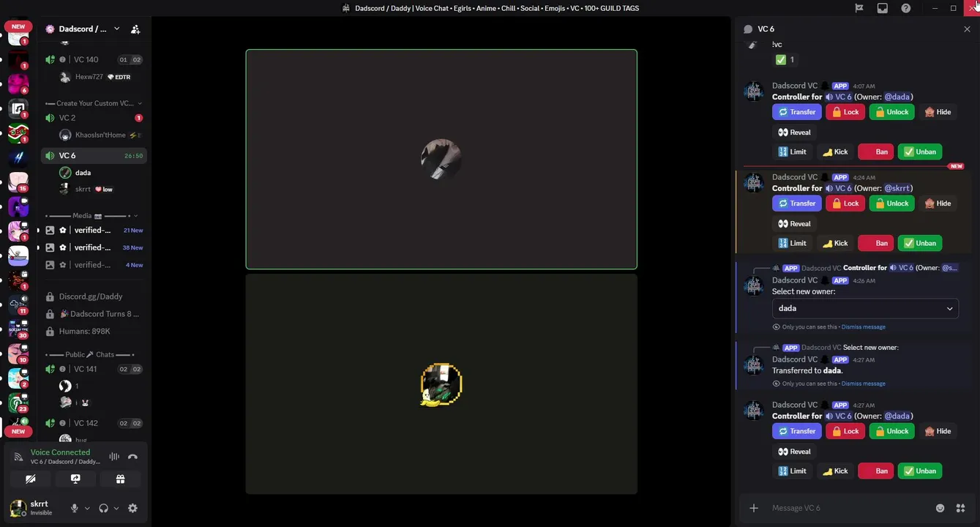This screenshot has height=527, width=980.
Task: Click Limit in the 4:24 AM controller
Action: [x=792, y=243]
